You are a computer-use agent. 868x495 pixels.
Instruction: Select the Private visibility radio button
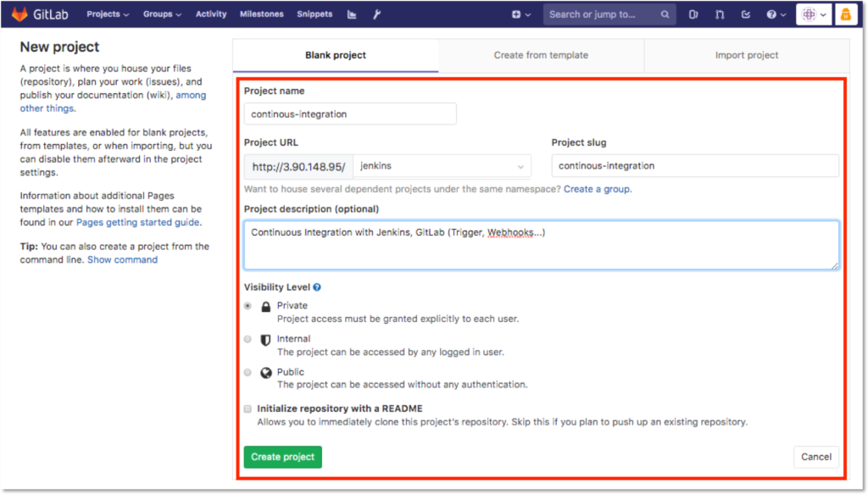248,306
